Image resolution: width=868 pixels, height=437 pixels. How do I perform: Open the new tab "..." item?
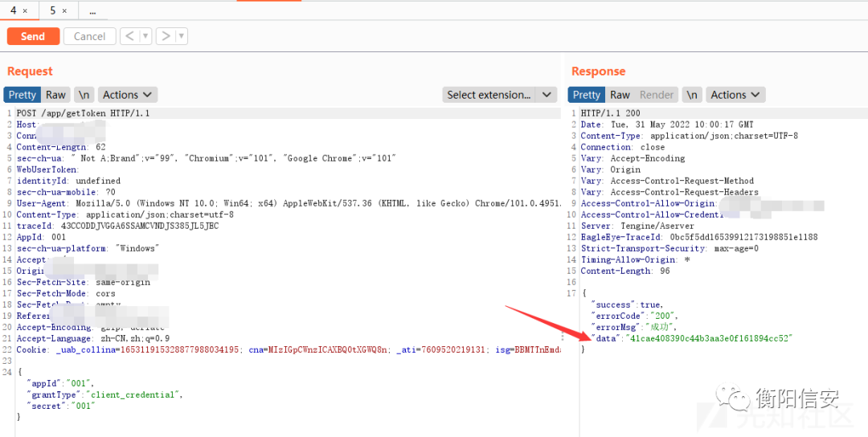click(93, 11)
